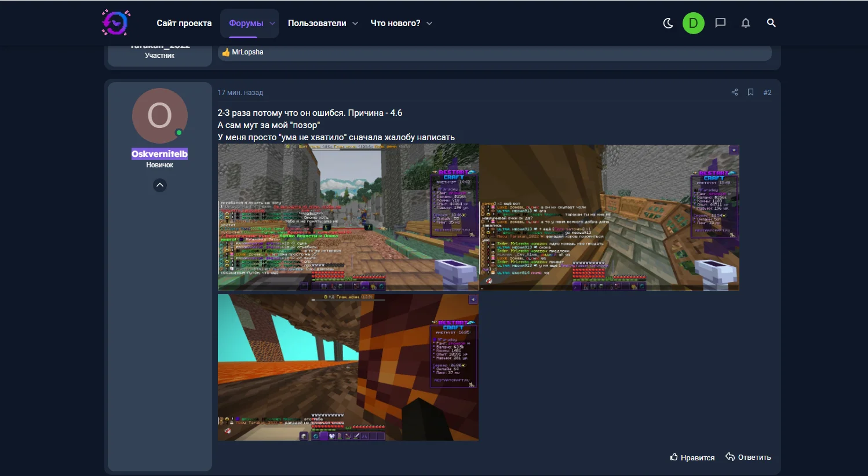
Task: Open MrLopsha reaction link
Action: tap(247, 52)
